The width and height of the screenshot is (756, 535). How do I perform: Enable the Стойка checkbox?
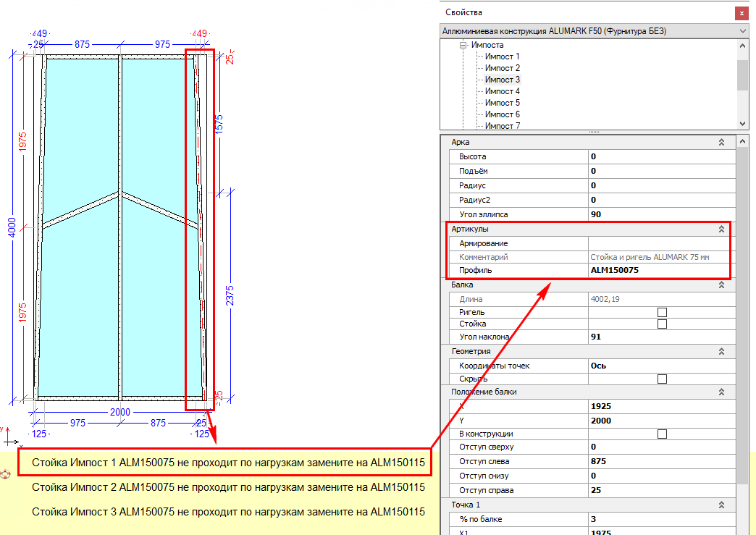tap(661, 324)
